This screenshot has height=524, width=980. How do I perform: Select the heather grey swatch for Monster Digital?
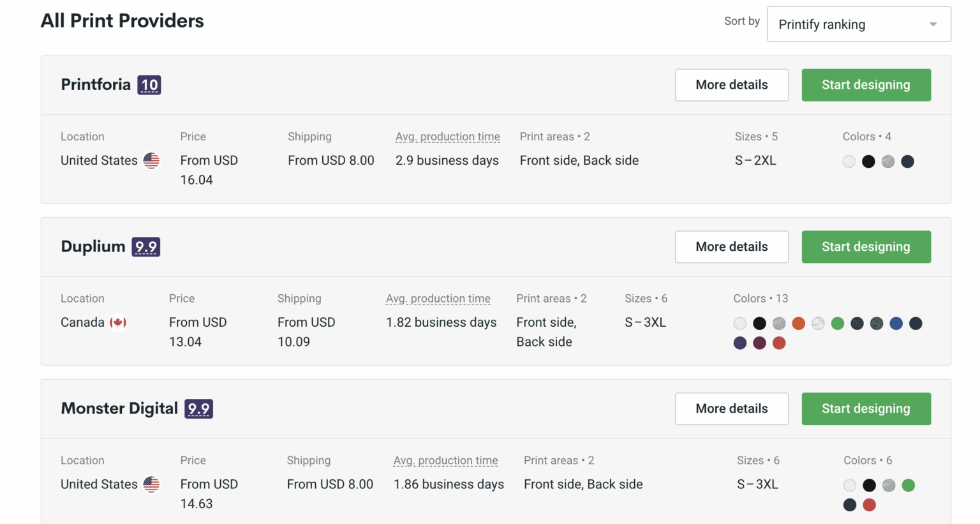tap(889, 486)
